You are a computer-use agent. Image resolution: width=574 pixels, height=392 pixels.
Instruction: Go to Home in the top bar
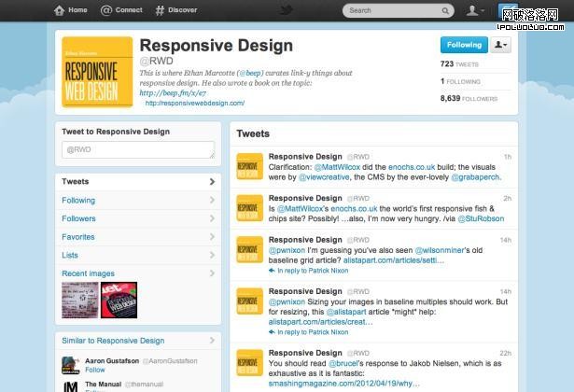point(71,10)
